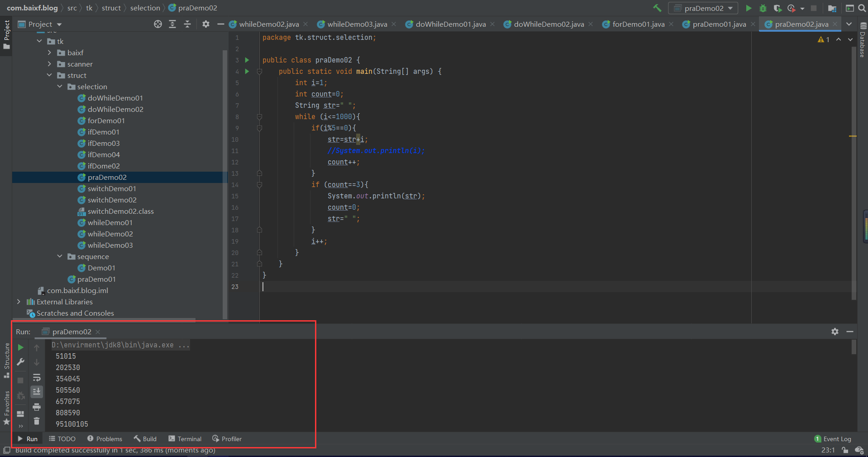
Task: Collapse the sequence folder
Action: pos(60,256)
